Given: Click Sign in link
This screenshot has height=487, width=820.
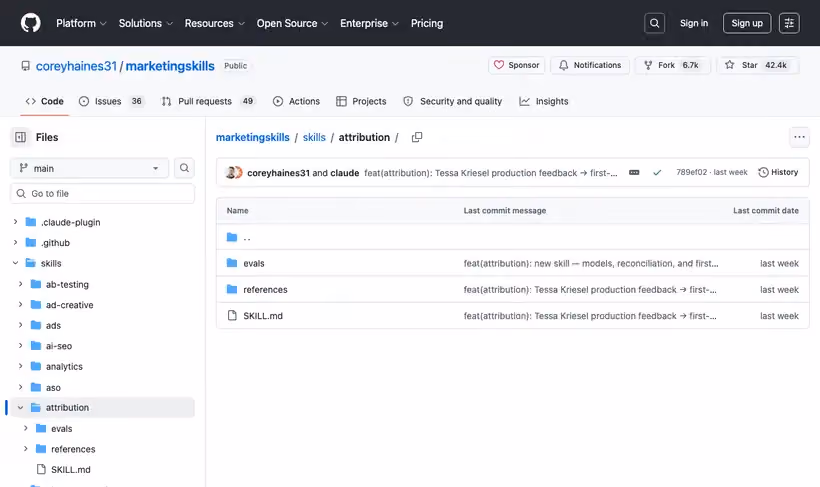Looking at the screenshot, I should tap(693, 23).
